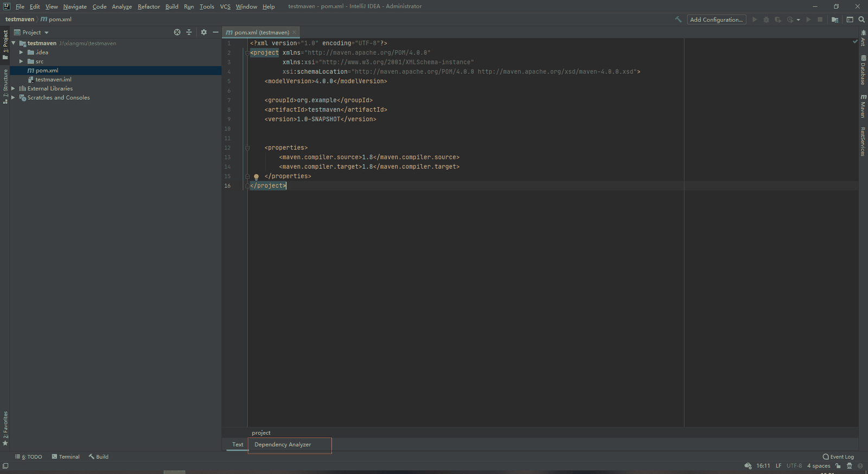Open the Favorites side tool window
Image resolution: width=868 pixels, height=474 pixels.
(5, 428)
